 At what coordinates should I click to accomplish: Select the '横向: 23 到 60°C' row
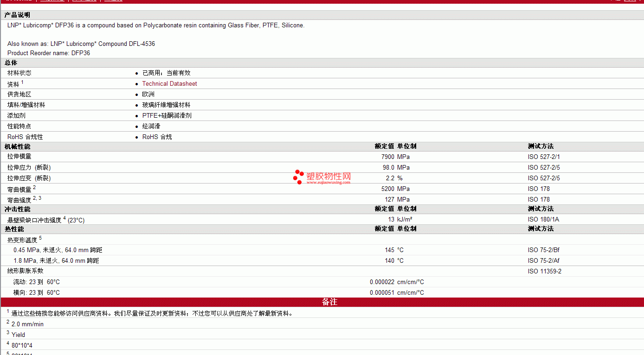[x=37, y=293]
